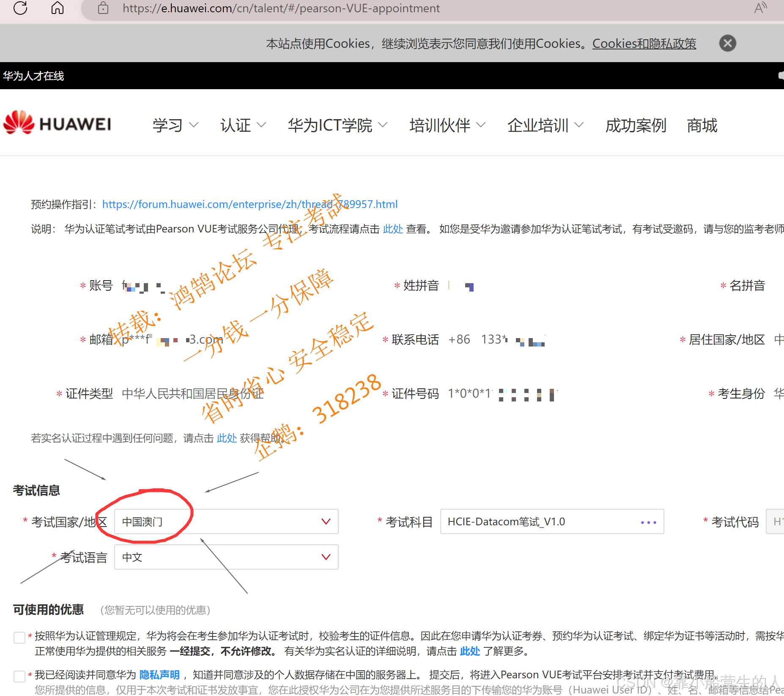Image resolution: width=784 pixels, height=696 pixels.
Task: Click the chevron next to 认证
Action: 261,125
